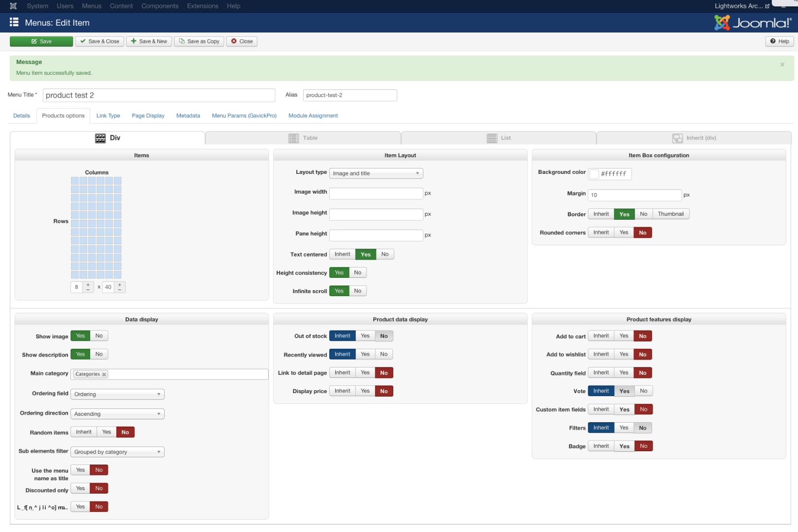Open the Components menu
The image size is (798, 532).
coord(160,6)
